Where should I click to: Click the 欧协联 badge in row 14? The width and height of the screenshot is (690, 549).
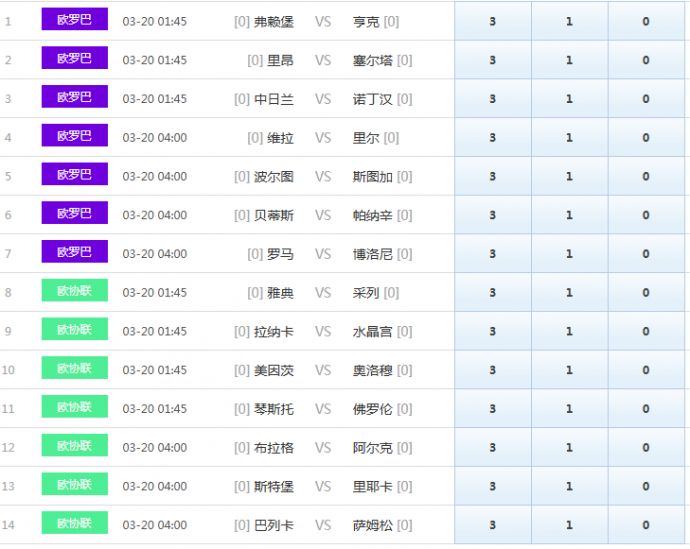coord(74,524)
